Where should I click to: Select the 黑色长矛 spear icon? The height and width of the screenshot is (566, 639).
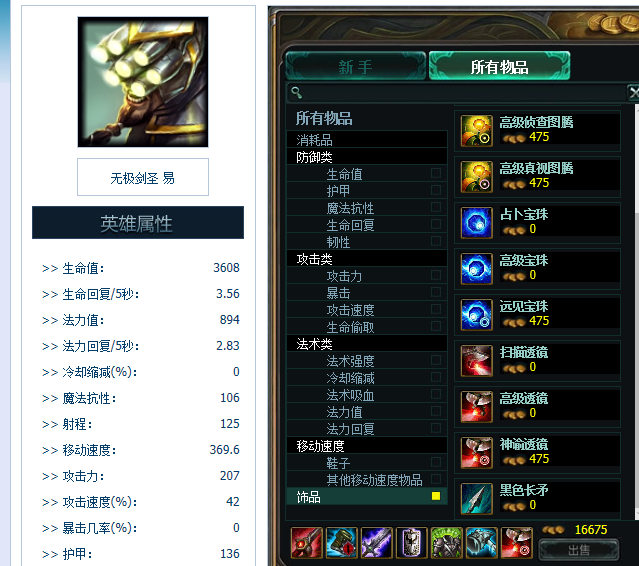click(476, 499)
